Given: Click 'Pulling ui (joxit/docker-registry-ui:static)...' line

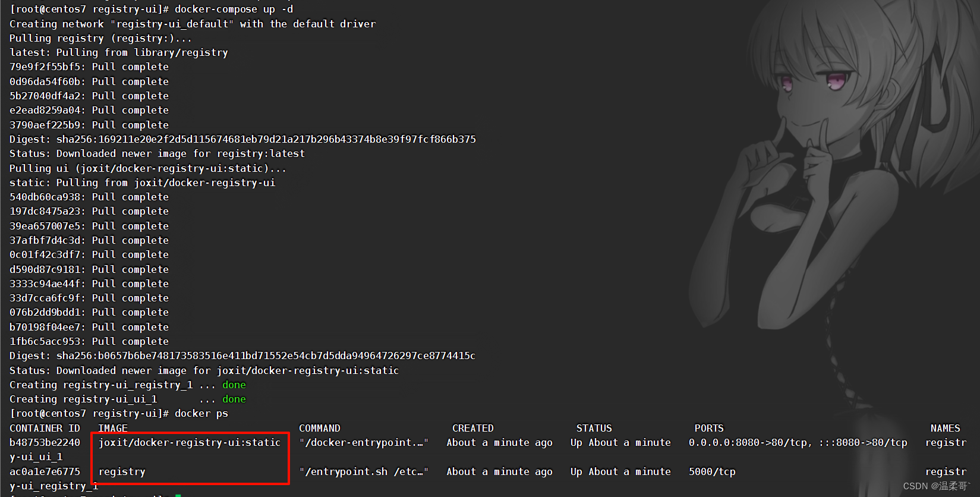Looking at the screenshot, I should click(x=148, y=168).
